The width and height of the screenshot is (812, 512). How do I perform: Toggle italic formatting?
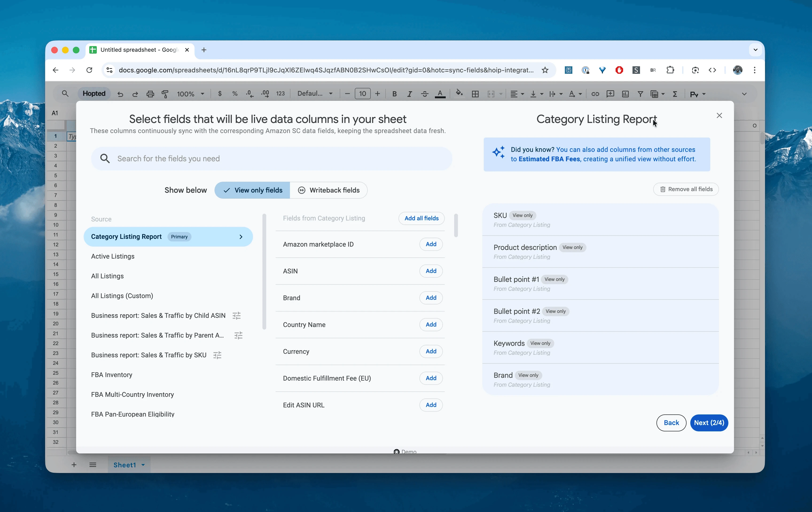tap(409, 94)
